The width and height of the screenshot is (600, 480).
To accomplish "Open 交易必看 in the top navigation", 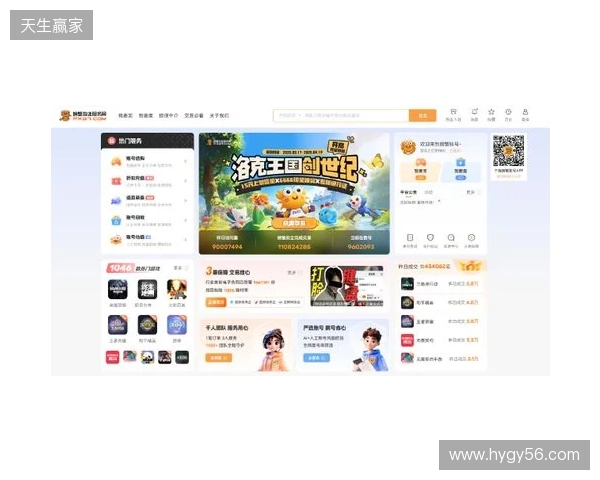I will tap(194, 115).
